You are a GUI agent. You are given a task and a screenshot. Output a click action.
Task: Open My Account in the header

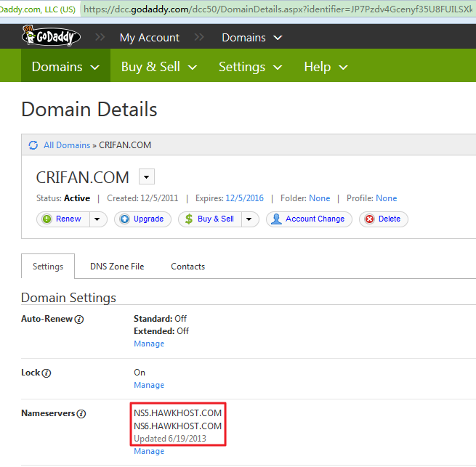click(150, 38)
